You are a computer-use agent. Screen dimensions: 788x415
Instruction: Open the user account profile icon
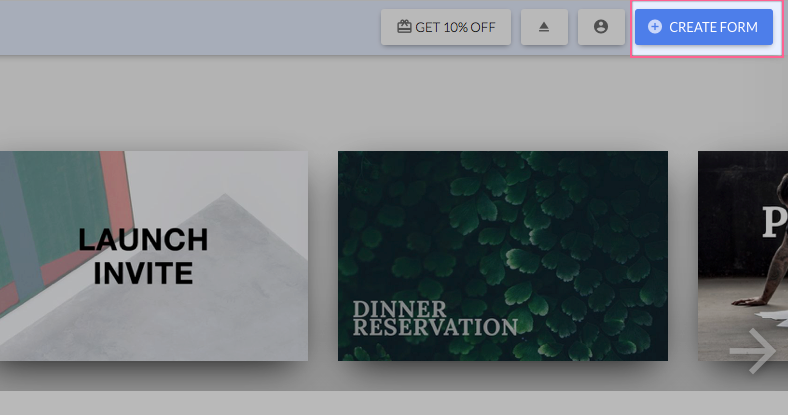601,27
